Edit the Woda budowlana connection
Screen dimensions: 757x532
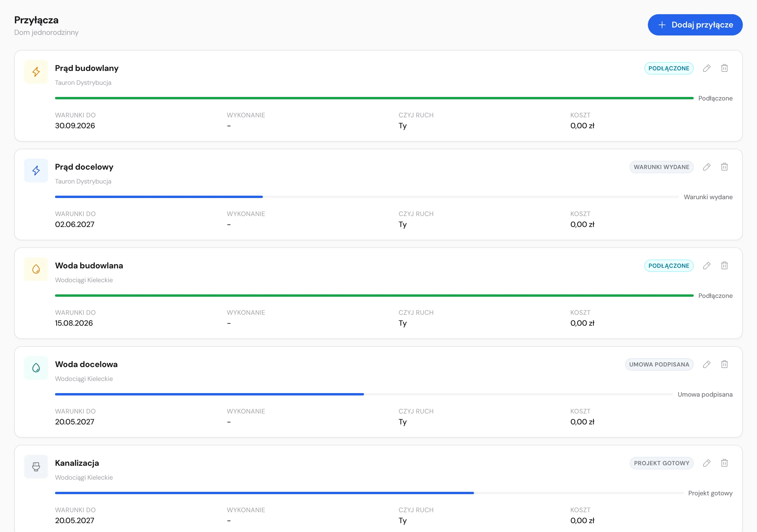pyautogui.click(x=706, y=266)
